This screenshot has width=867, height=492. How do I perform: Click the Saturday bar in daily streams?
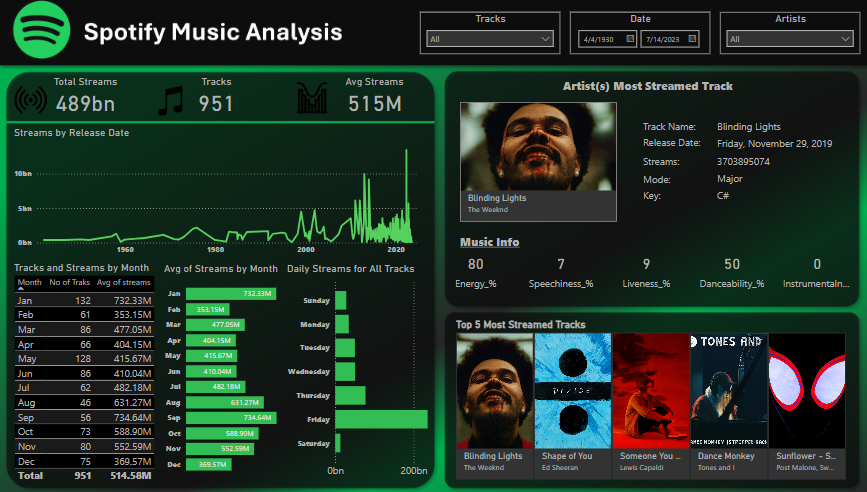pyautogui.click(x=338, y=443)
